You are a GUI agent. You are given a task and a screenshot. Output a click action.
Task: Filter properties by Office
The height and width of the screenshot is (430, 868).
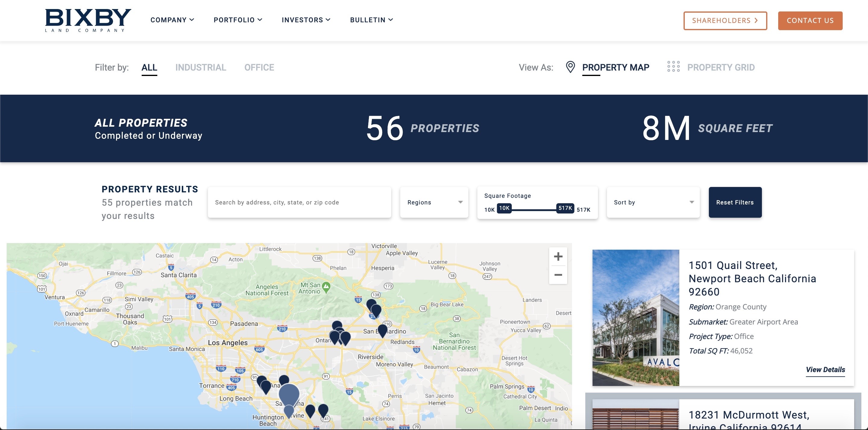click(x=259, y=68)
